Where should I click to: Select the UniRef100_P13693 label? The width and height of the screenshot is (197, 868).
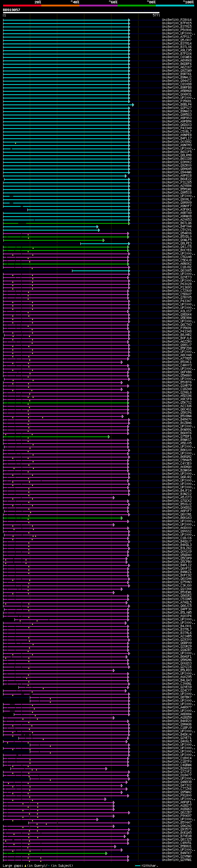coord(177,287)
